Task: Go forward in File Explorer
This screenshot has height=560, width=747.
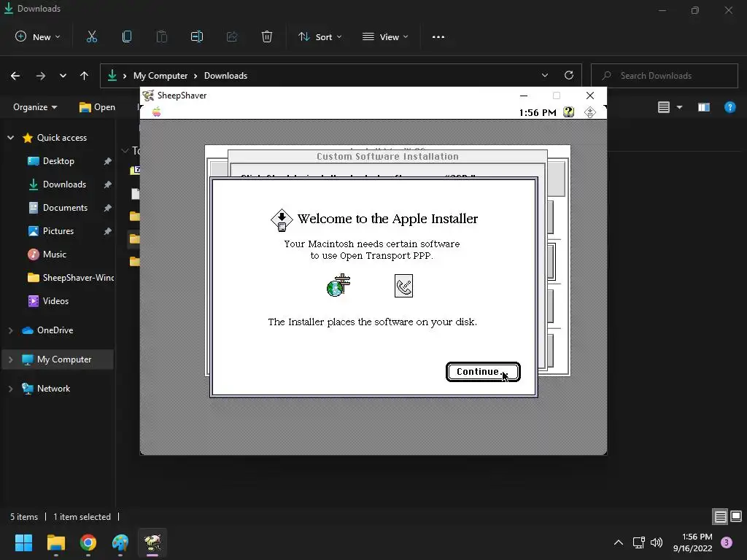Action: tap(41, 76)
